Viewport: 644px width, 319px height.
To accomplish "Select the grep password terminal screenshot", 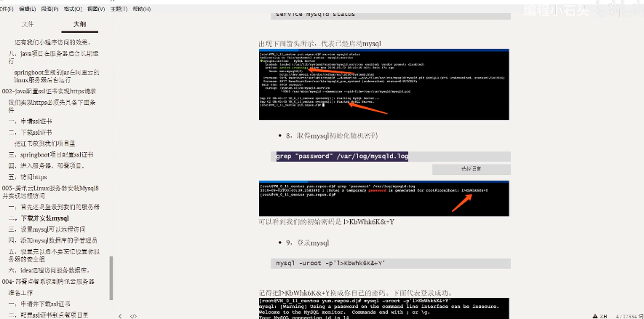I will [x=384, y=199].
